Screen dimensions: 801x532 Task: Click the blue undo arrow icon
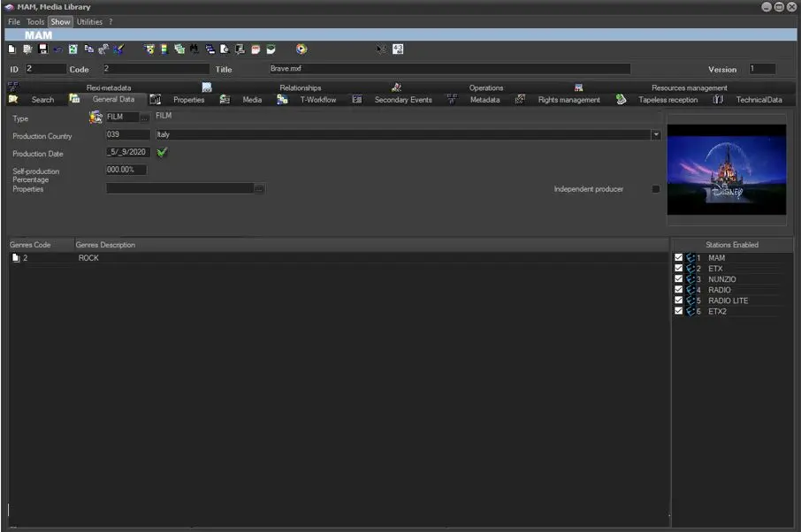tap(57, 49)
